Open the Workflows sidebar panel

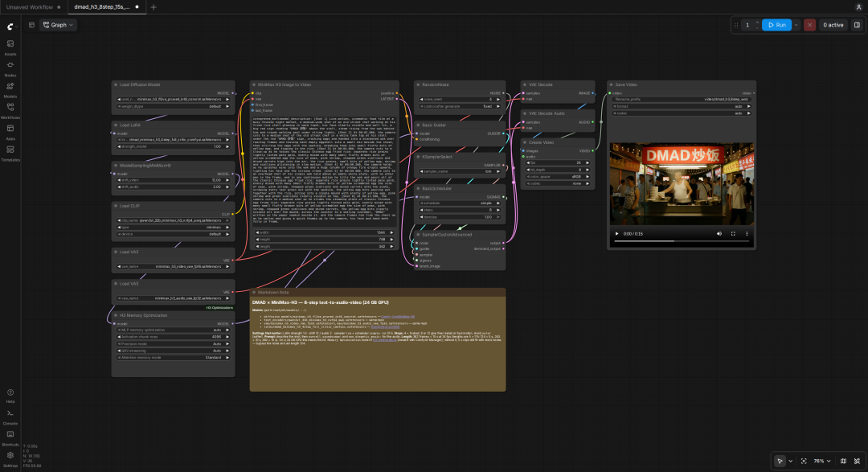[x=10, y=111]
